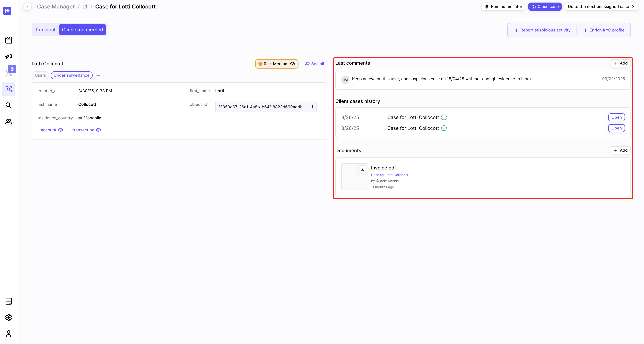Open the Case Manager sidebar icon
Image resolution: width=644 pixels, height=344 pixels.
pyautogui.click(x=8, y=89)
